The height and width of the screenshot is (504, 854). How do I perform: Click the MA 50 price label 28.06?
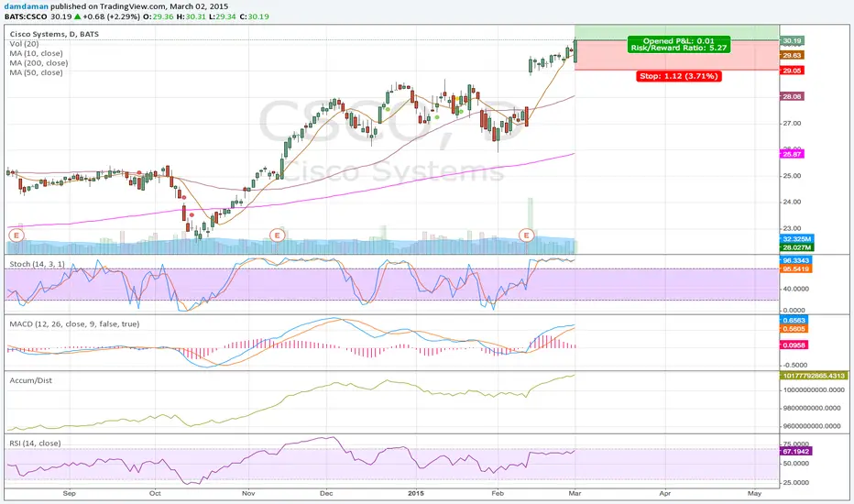pos(793,96)
